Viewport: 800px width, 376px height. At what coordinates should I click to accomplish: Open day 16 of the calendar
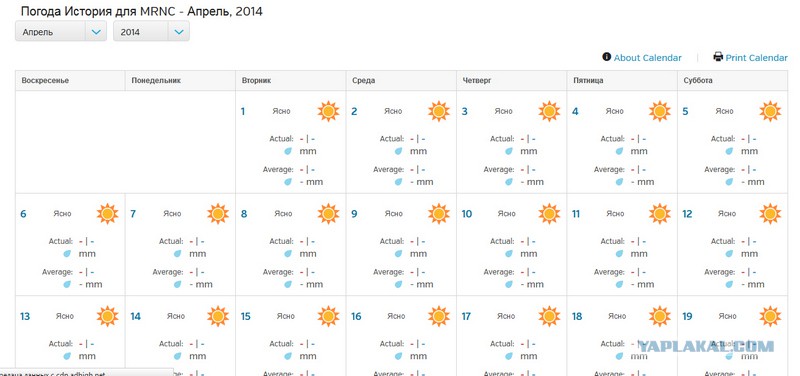point(356,316)
